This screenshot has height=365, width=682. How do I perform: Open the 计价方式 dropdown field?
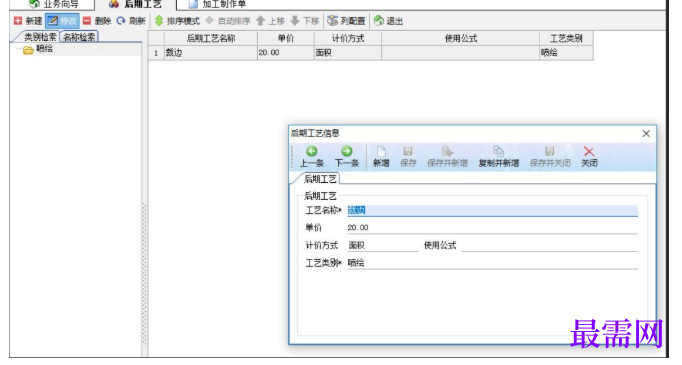(382, 245)
